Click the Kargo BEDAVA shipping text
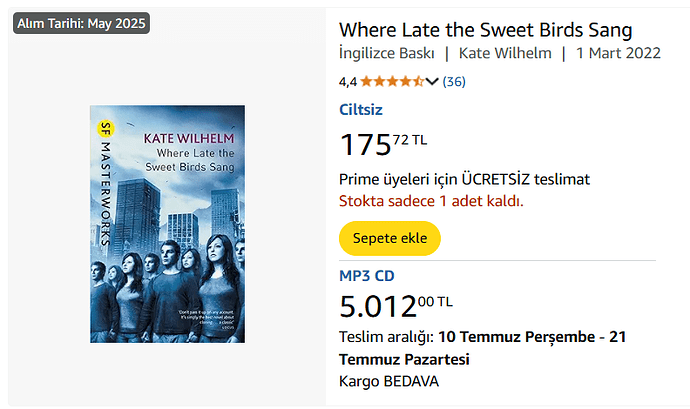 pyautogui.click(x=389, y=381)
